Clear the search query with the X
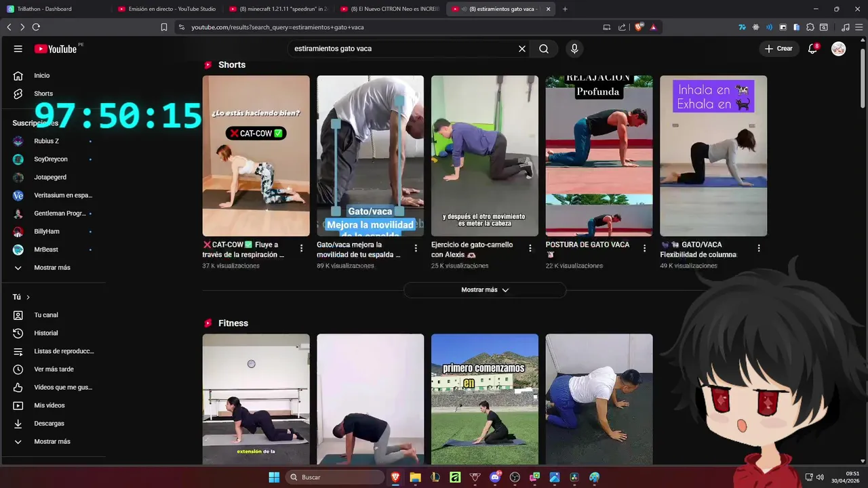Screen dimensions: 868x488 [522, 49]
